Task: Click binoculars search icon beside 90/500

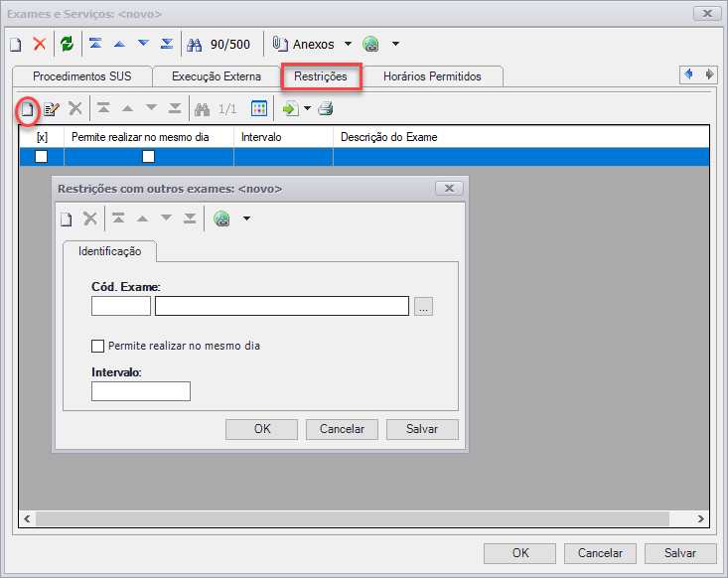Action: tap(194, 45)
